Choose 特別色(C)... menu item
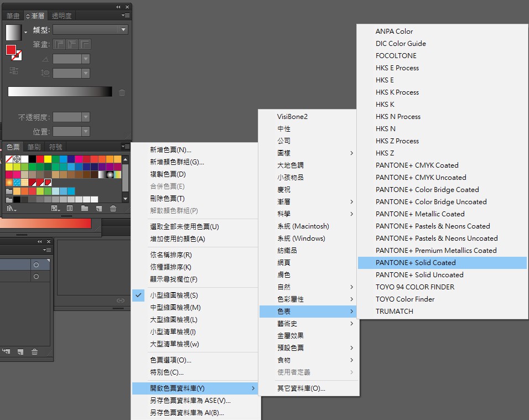This screenshot has width=529, height=420. (x=194, y=372)
